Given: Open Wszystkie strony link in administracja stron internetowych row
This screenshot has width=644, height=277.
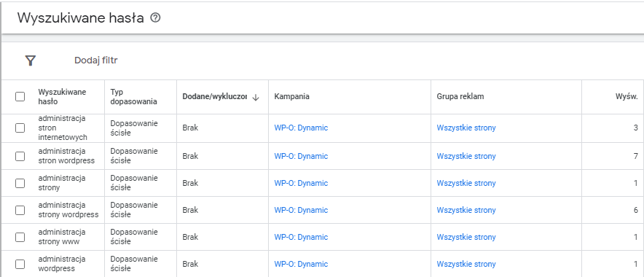Looking at the screenshot, I should [x=466, y=128].
